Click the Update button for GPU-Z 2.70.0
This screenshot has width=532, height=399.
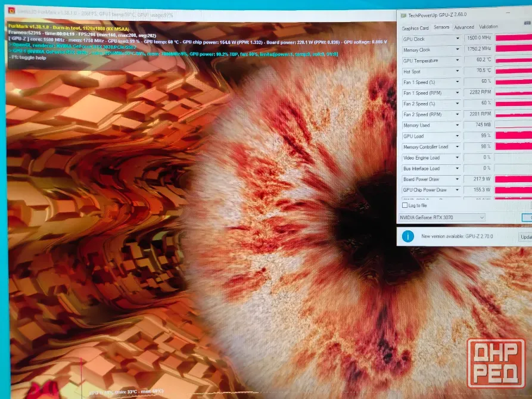coord(525,236)
